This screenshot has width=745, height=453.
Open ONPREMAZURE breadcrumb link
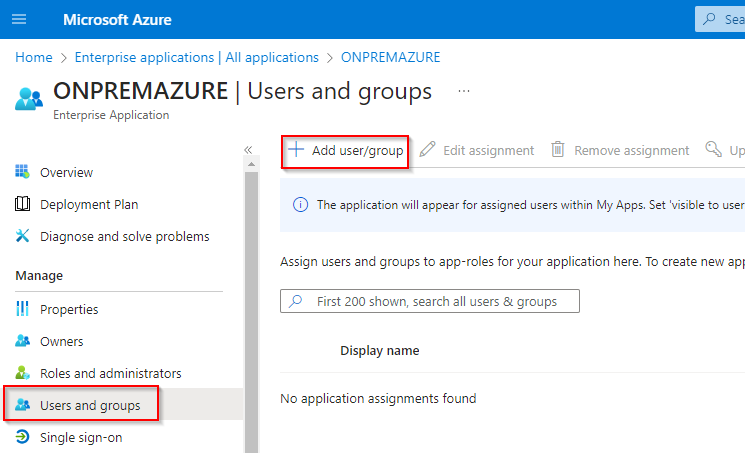[x=391, y=57]
